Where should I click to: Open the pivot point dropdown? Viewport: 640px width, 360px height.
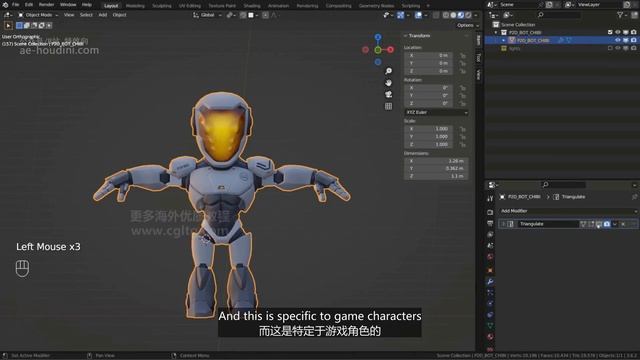(231, 15)
